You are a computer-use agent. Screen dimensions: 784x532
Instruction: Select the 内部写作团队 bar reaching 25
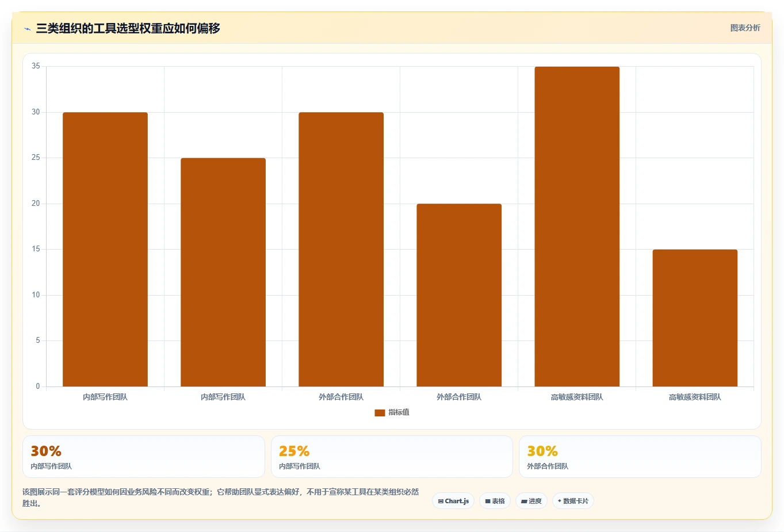pos(223,272)
